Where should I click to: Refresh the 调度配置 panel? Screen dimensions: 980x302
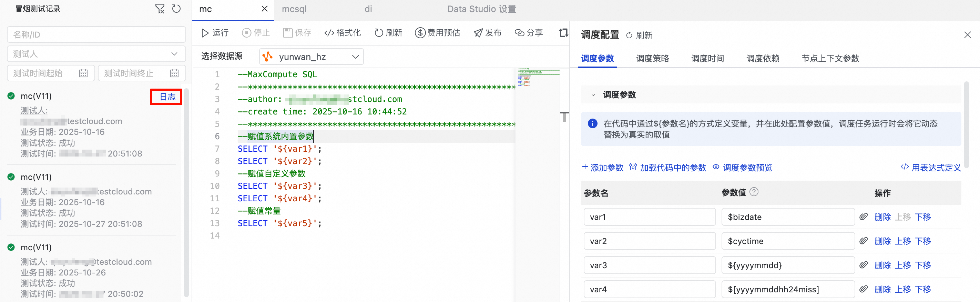click(x=639, y=36)
